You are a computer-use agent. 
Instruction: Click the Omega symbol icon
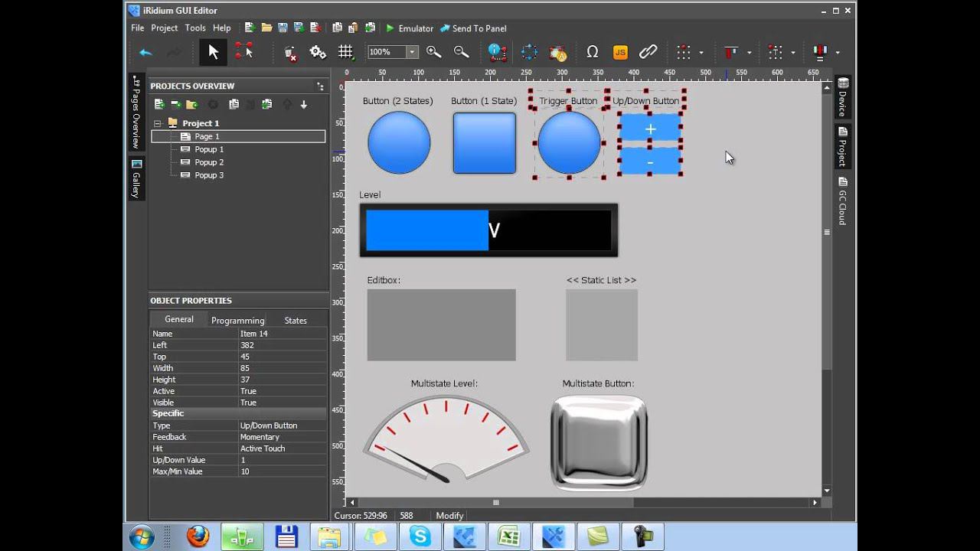pyautogui.click(x=592, y=52)
